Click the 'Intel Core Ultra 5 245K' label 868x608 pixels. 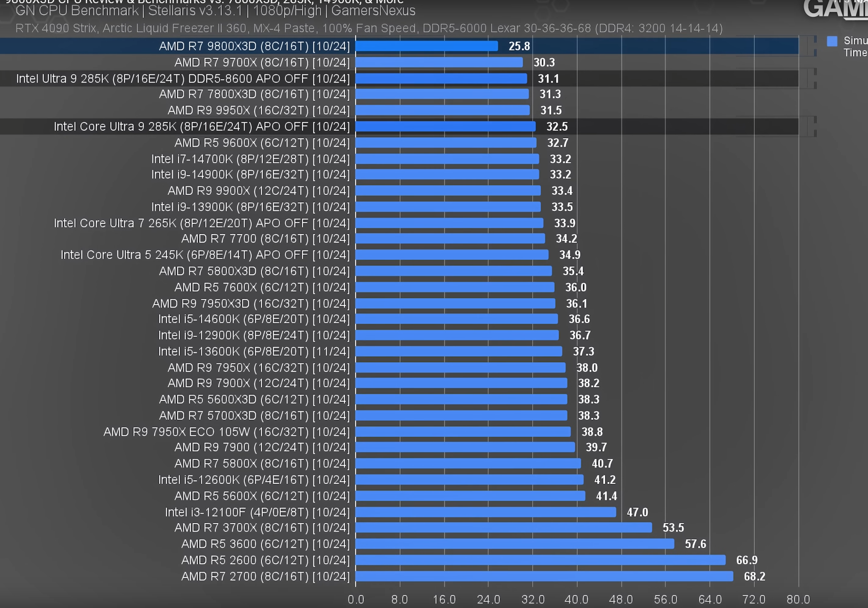[x=205, y=255]
